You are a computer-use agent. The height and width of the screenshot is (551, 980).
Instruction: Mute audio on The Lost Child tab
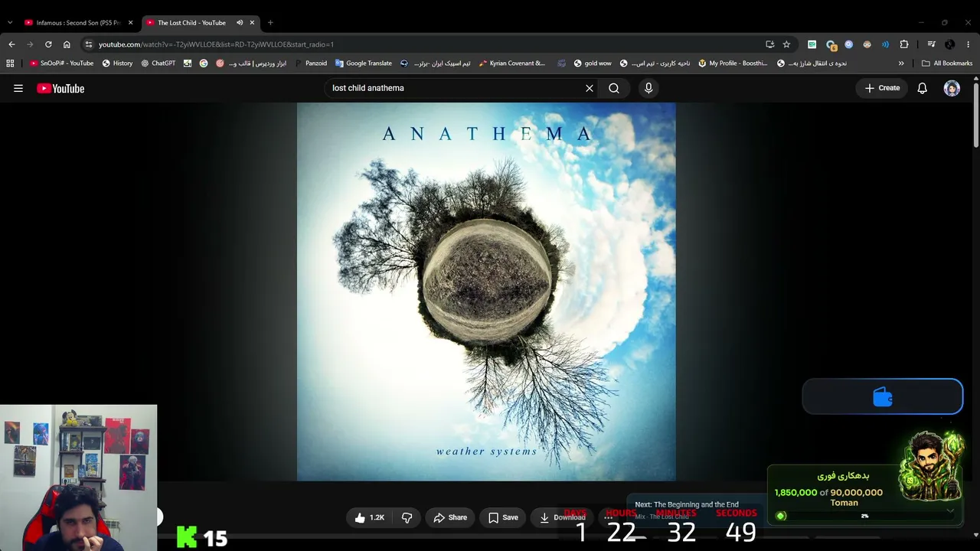tap(240, 23)
